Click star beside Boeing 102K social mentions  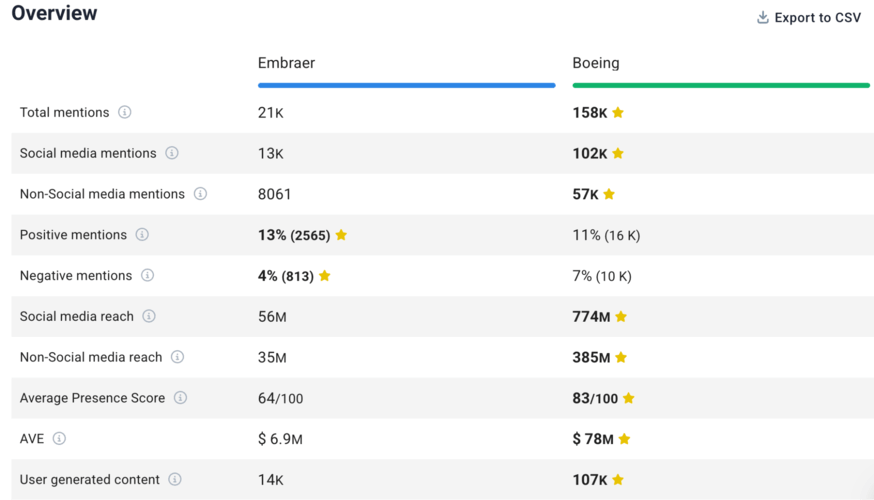point(618,153)
